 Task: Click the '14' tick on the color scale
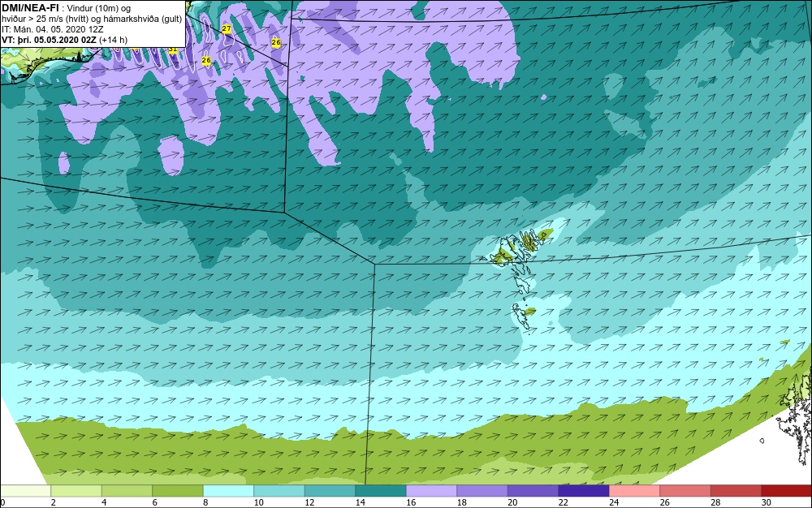360,502
